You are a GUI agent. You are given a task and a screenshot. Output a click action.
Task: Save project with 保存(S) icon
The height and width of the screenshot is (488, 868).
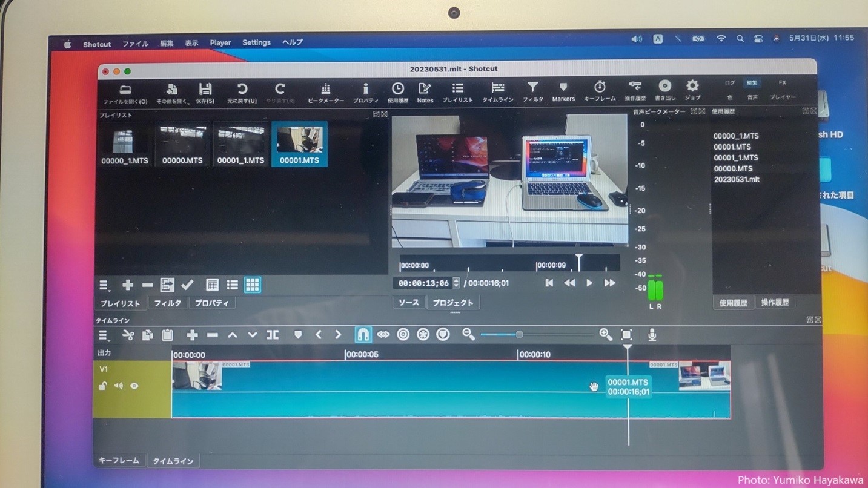[205, 93]
